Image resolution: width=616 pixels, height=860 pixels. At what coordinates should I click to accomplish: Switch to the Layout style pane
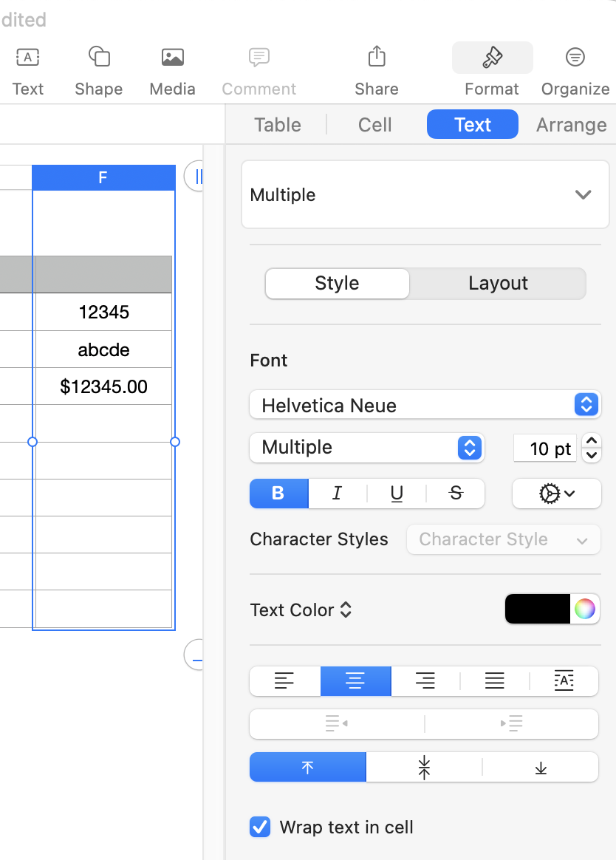coord(498,283)
